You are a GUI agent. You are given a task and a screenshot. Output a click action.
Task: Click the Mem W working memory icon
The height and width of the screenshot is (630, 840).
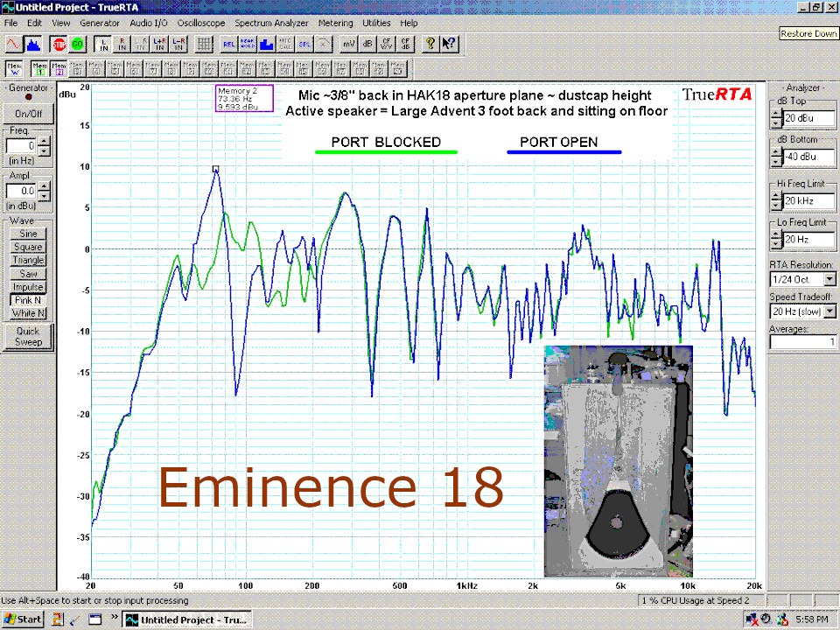[14, 68]
